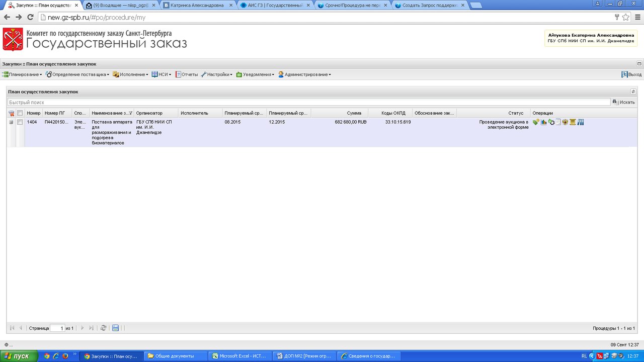Click the browser back arrow
644x362 pixels.
(7, 17)
